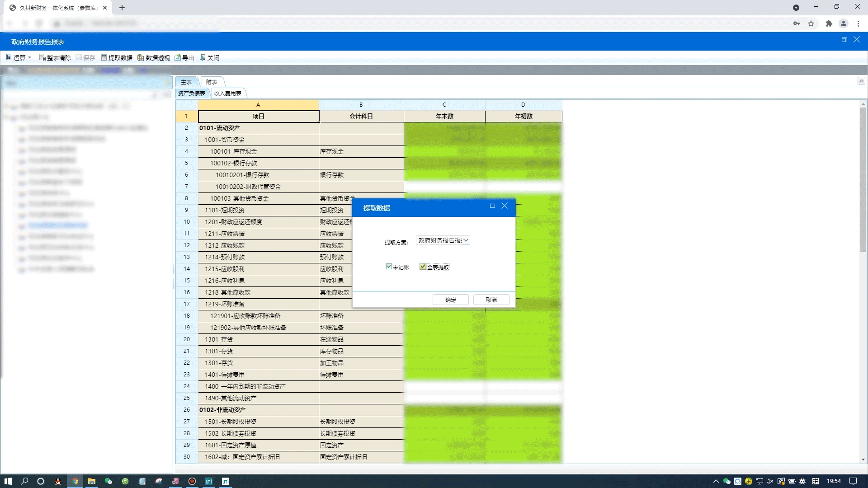The image size is (868, 488).
Task: Select the 项目 header cell A1
Action: pos(258,116)
